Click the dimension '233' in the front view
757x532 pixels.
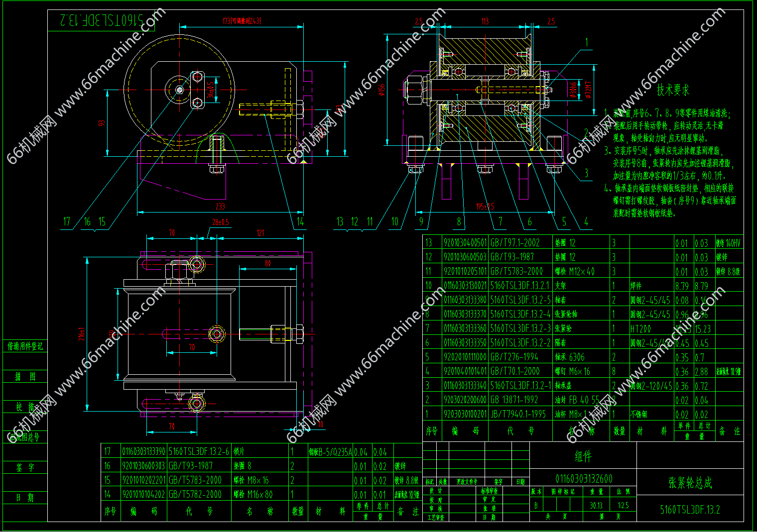click(x=220, y=207)
